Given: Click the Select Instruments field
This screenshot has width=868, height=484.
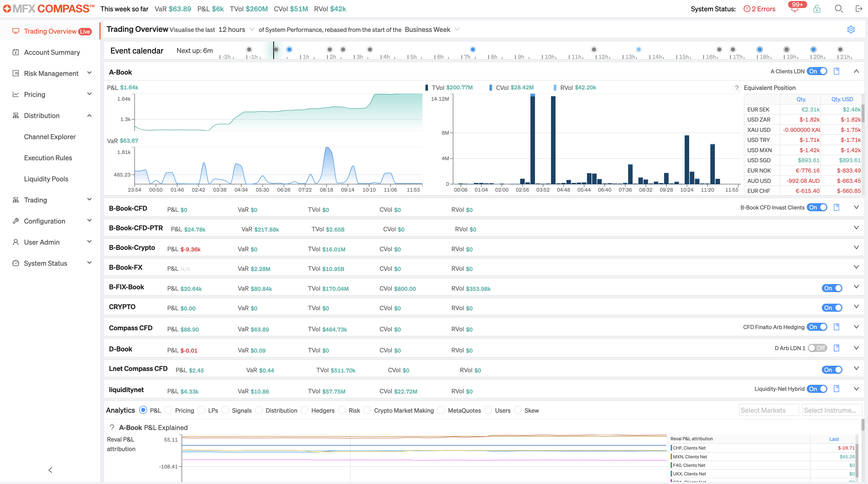Looking at the screenshot, I should pos(832,410).
